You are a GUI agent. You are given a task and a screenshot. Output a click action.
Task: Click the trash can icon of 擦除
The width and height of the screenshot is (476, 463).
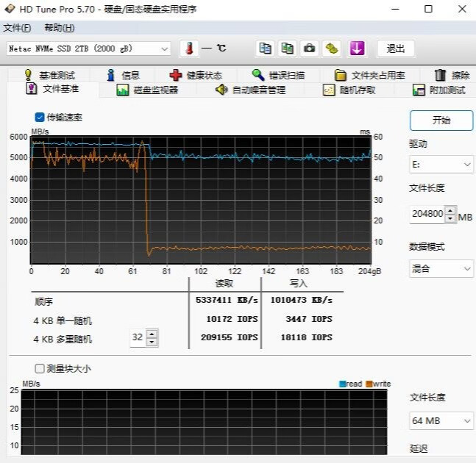[440, 75]
